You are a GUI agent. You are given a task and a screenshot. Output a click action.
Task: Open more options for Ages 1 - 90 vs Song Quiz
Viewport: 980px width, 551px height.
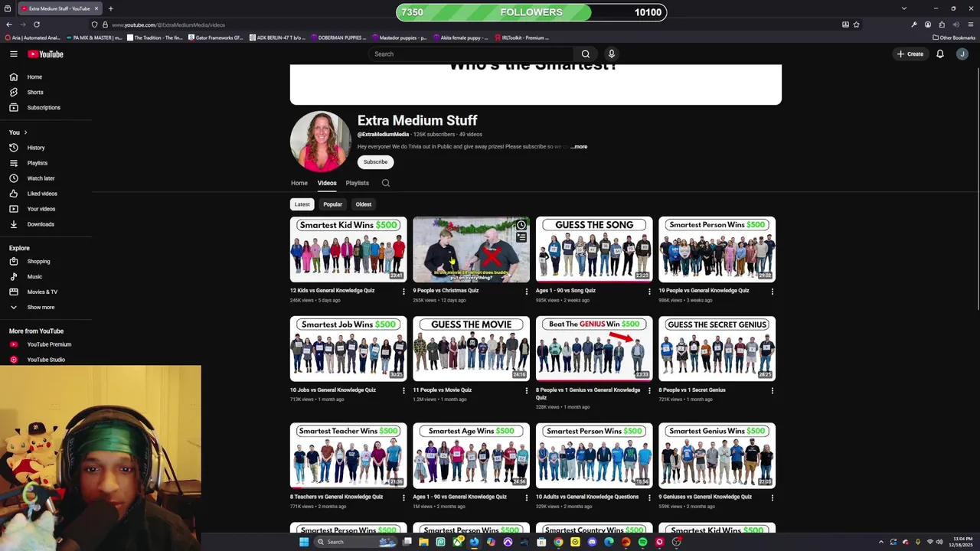(649, 291)
